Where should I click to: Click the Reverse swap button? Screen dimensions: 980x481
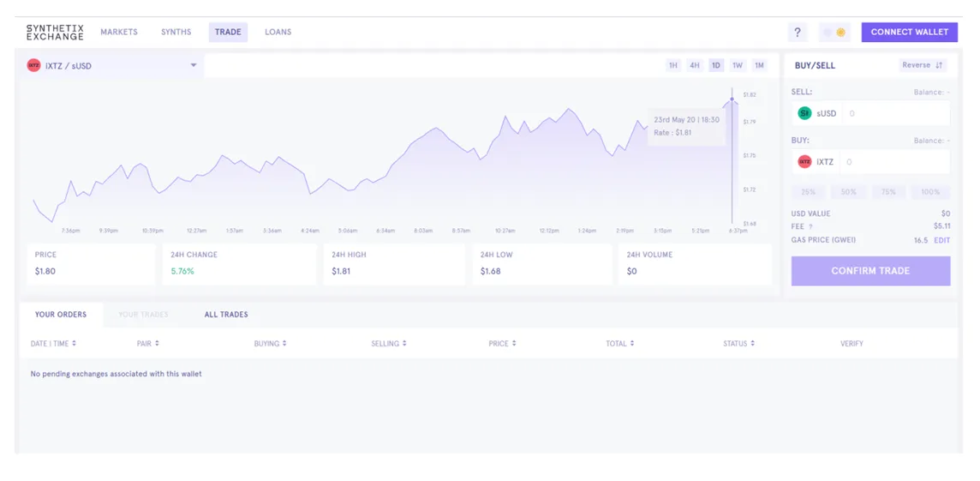(x=923, y=65)
